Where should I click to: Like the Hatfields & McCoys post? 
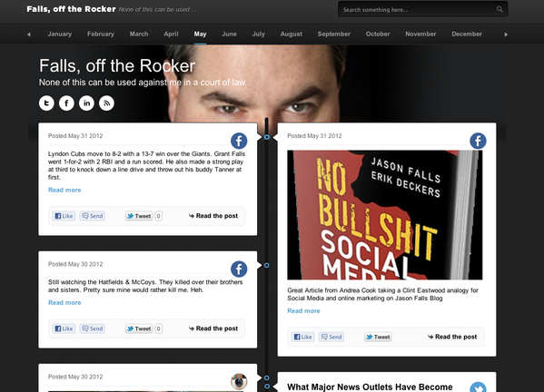64,328
